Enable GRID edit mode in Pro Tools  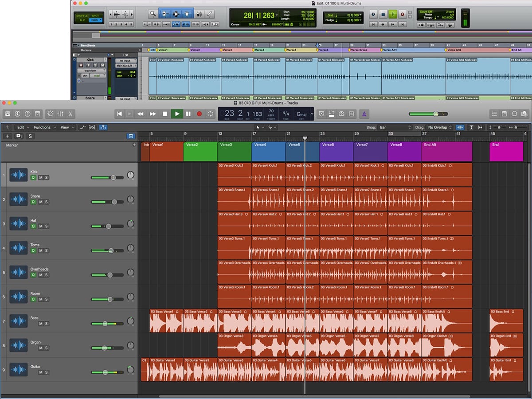[96, 20]
